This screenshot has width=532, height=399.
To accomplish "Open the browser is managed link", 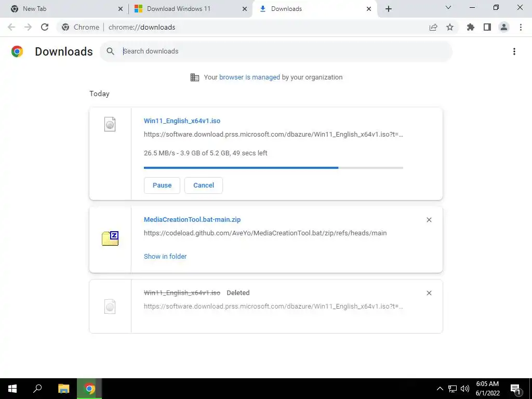I will pyautogui.click(x=249, y=77).
